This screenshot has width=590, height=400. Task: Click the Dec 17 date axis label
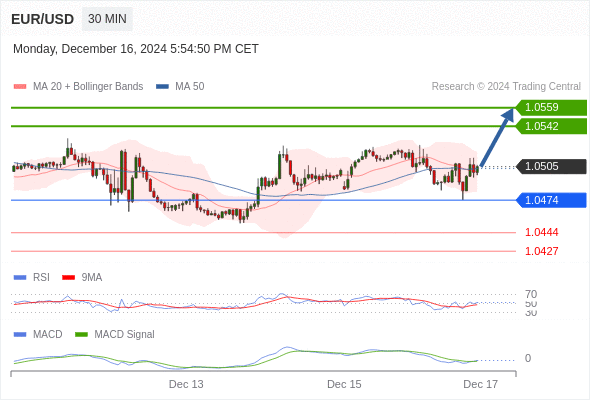pos(481,384)
